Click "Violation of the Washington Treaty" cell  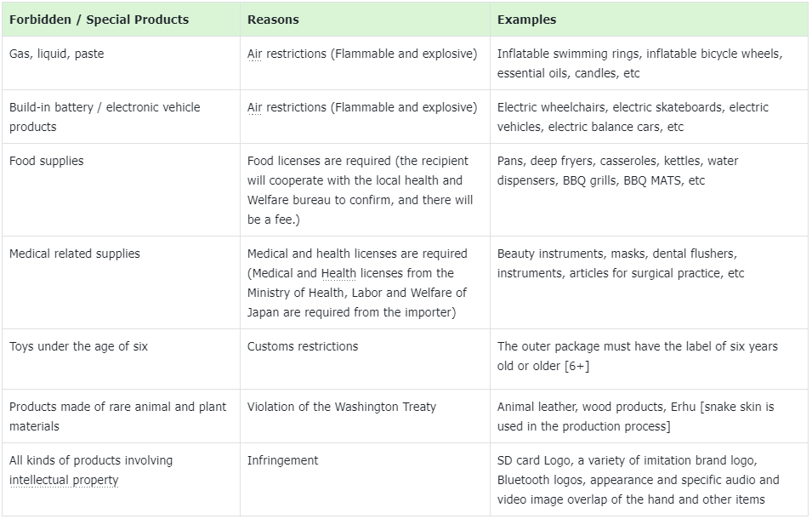342,408
